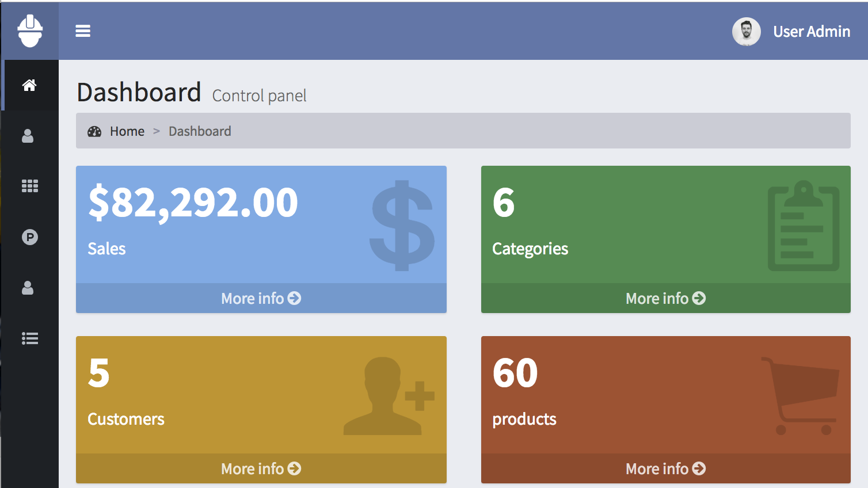Click the dollar sign Sales icon
Screen dimensions: 868x488
coord(402,226)
